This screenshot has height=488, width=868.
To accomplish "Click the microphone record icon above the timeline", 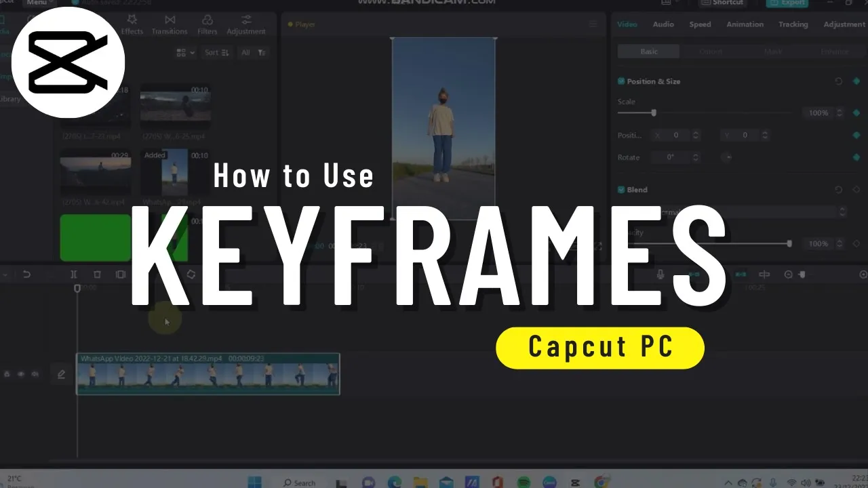I will point(660,274).
